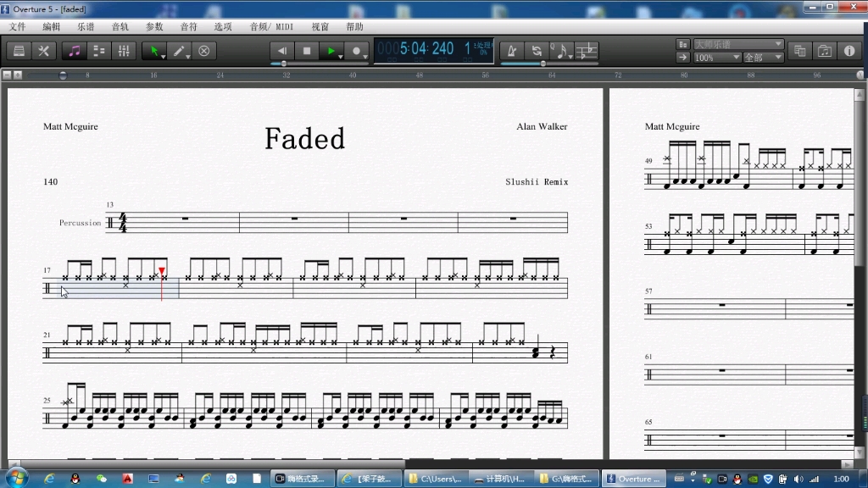
Task: Open the info panel icon
Action: pyautogui.click(x=849, y=51)
